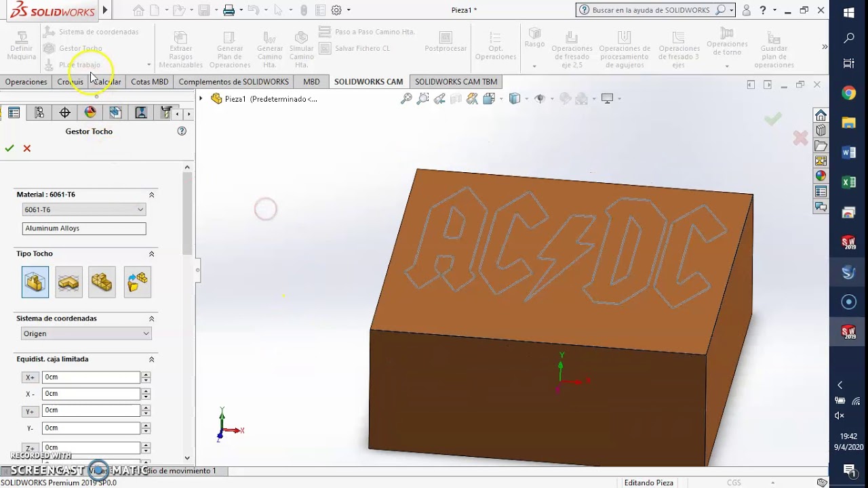Open the SOLIDWORKS CAM feature tree tab
Viewport: 868px width, 488px height.
(116, 113)
